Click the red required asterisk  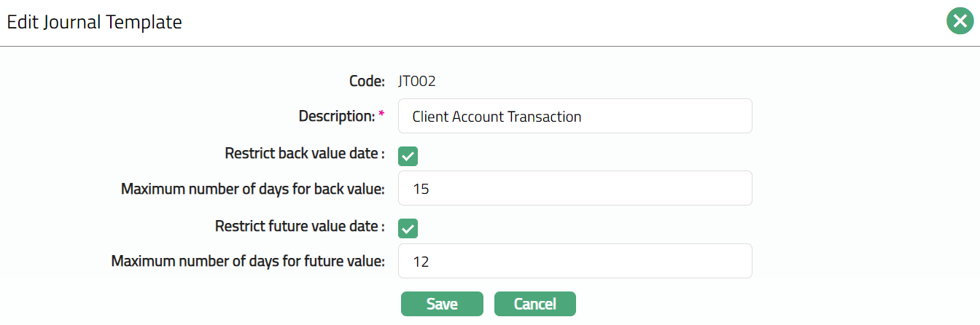(x=381, y=114)
